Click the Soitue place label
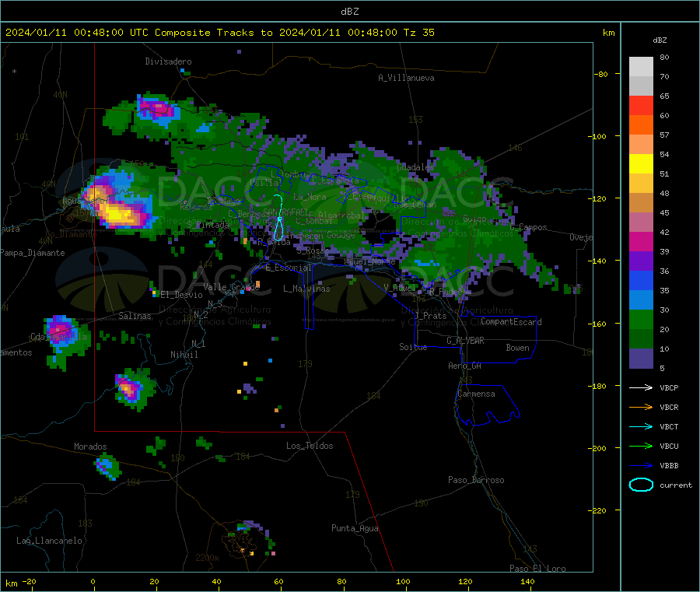 (413, 347)
